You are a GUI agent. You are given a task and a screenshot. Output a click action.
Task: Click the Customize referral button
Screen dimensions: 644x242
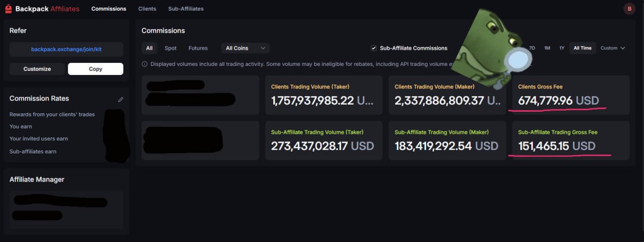37,69
